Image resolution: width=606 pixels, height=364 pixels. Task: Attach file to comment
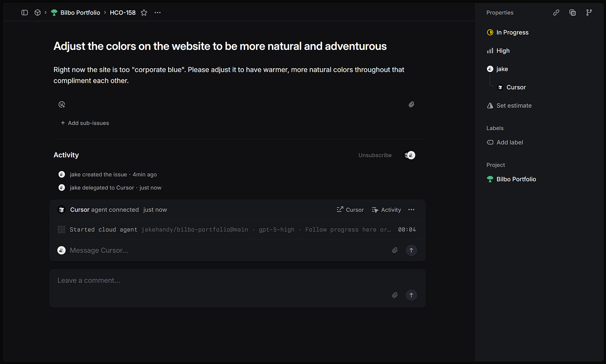pyautogui.click(x=395, y=295)
